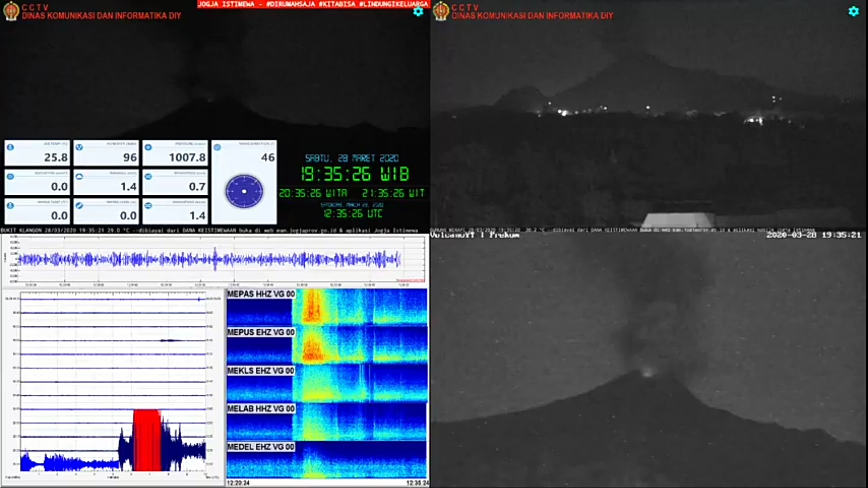Click the 19:35:26 WIB digital clock

click(x=355, y=174)
